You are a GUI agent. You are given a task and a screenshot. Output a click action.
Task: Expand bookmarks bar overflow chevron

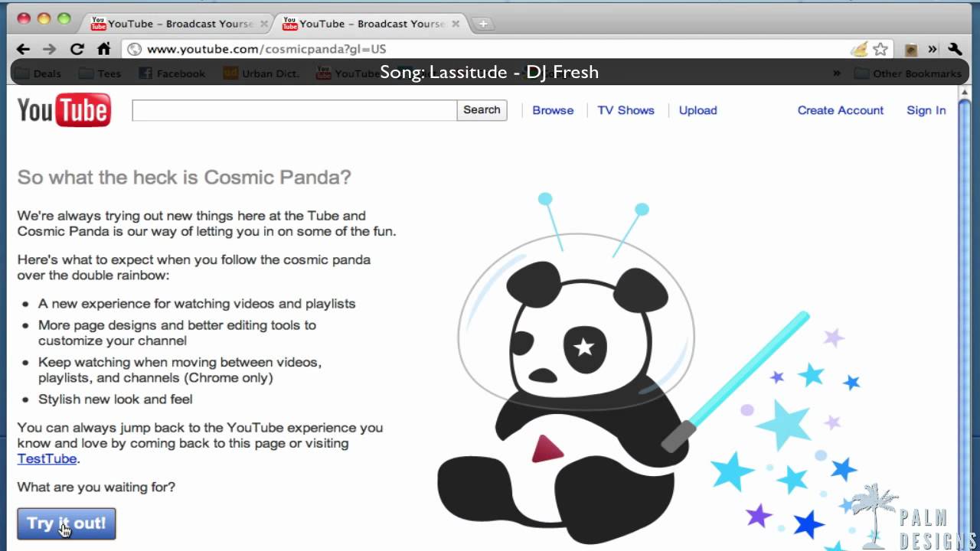pyautogui.click(x=837, y=73)
